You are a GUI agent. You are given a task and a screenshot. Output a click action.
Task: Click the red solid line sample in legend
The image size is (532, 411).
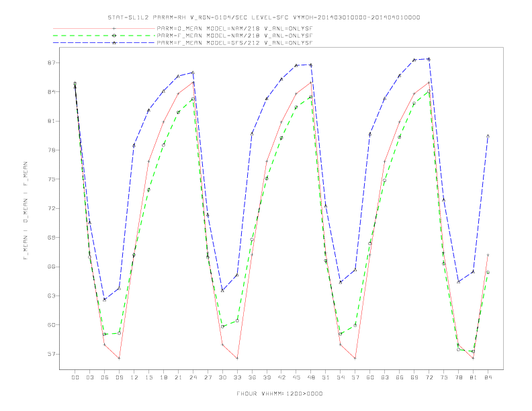click(x=104, y=29)
